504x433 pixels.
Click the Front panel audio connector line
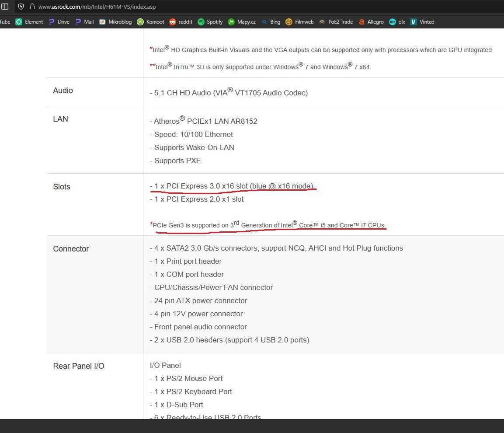[x=198, y=327]
